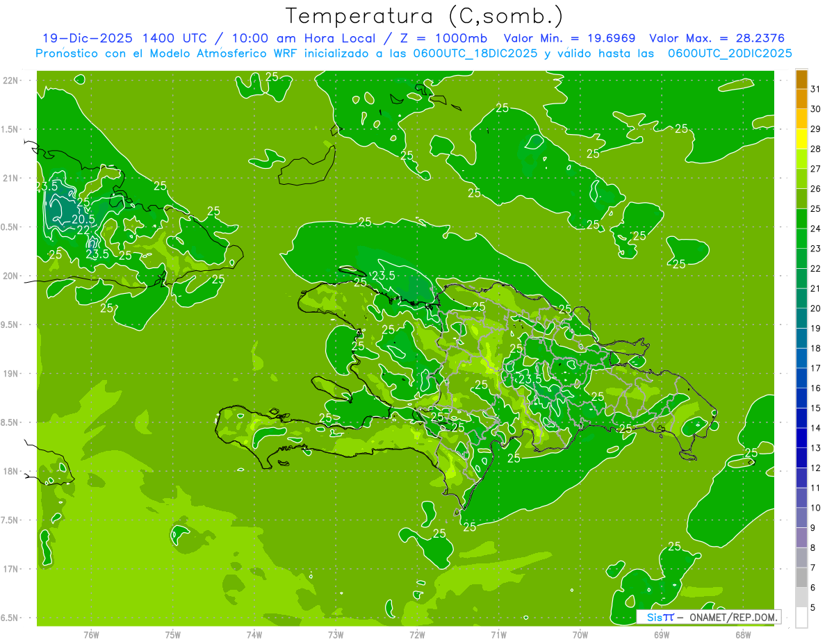
Task: Click the yellow swatch between 28 and 29
Action: click(x=801, y=139)
